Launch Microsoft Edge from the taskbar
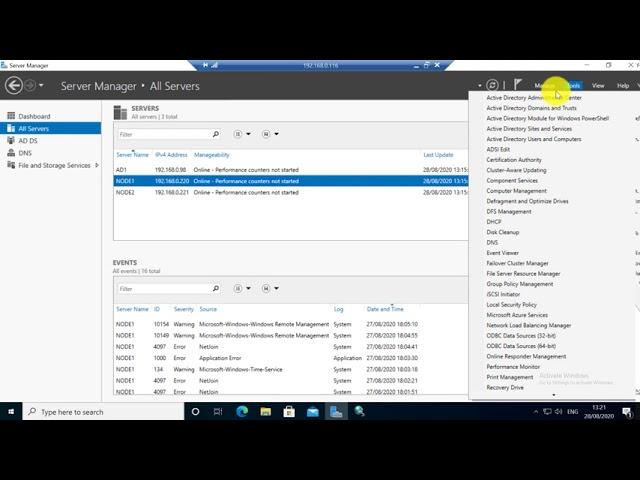Viewport: 640px width, 480px height. coord(242,411)
